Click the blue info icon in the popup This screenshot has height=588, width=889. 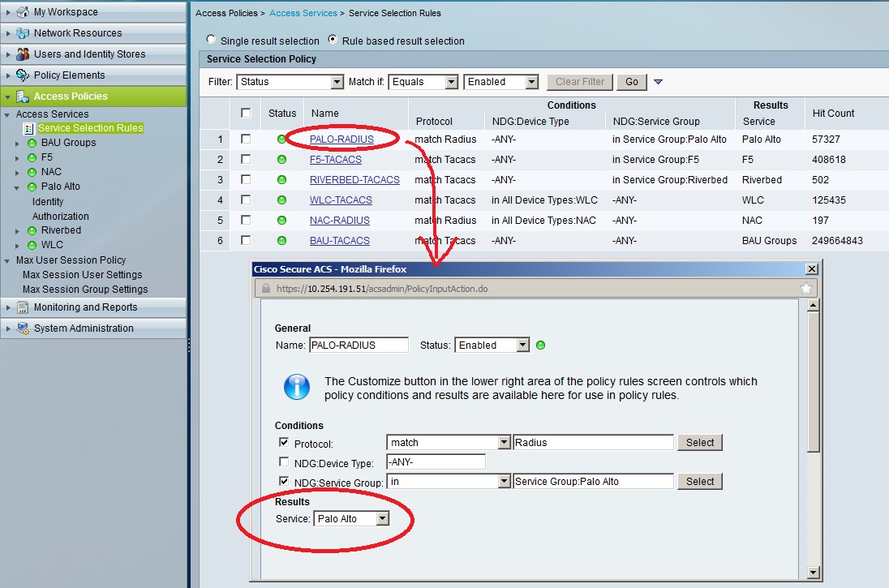(297, 388)
